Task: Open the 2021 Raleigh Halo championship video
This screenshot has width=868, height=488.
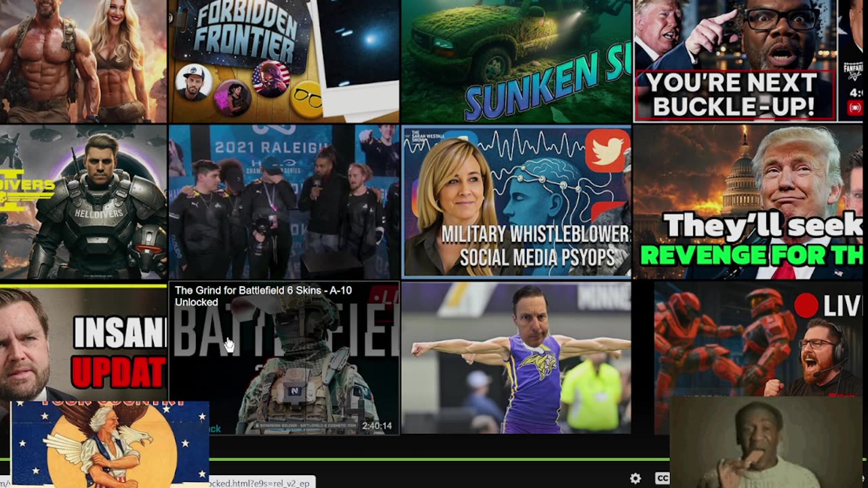Action: pyautogui.click(x=284, y=202)
